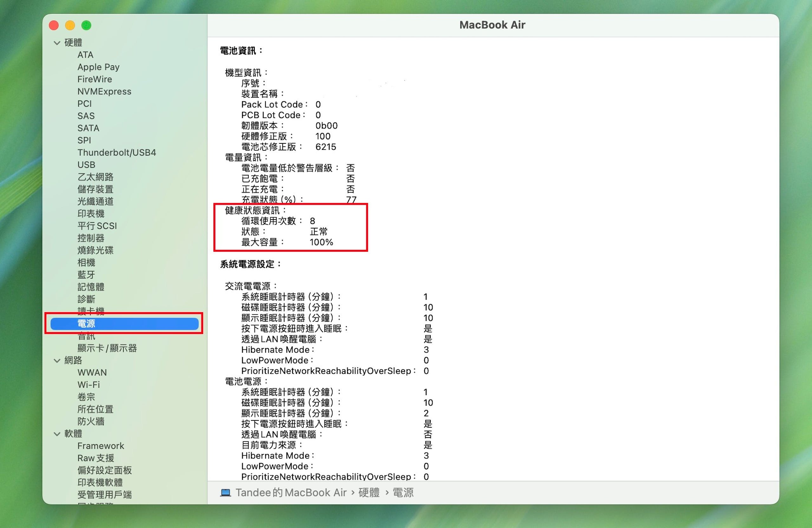Select 燒錄光碟 in the sidebar

(95, 250)
